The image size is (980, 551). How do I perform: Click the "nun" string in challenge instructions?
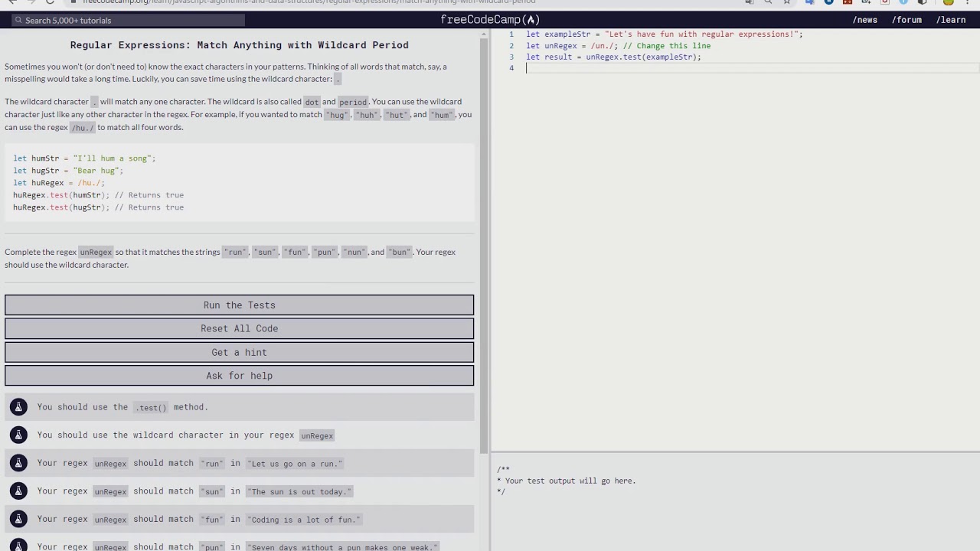tap(354, 253)
